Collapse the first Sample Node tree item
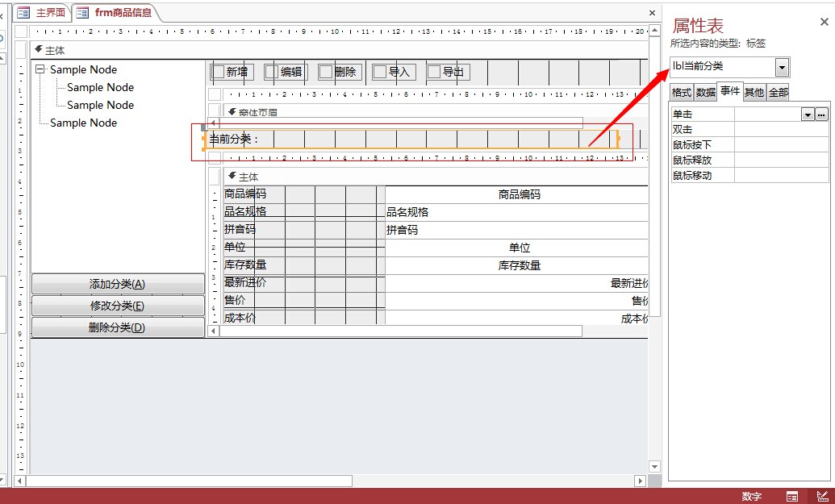Image resolution: width=835 pixels, height=504 pixels. tap(40, 69)
